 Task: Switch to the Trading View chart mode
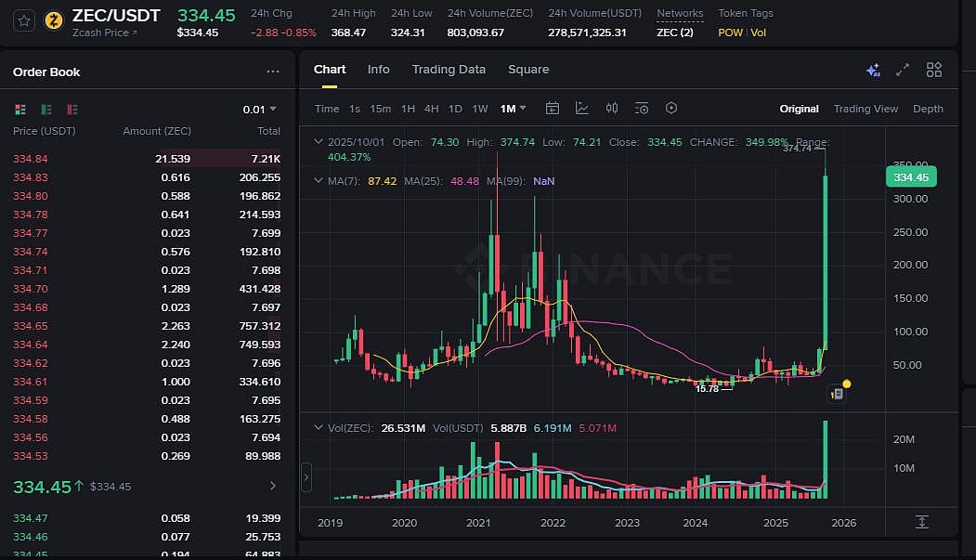point(865,109)
